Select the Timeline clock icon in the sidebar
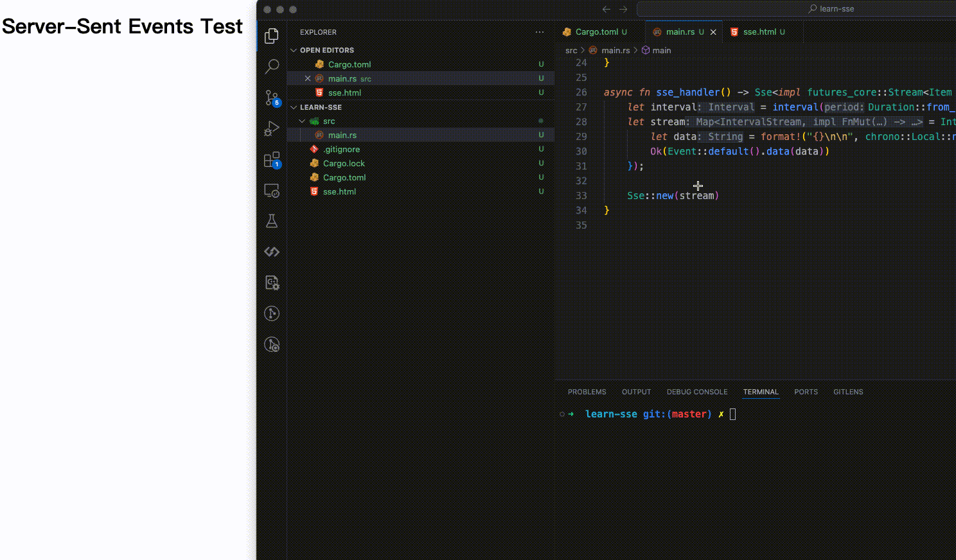Viewport: 956px width, 560px height. [x=272, y=313]
